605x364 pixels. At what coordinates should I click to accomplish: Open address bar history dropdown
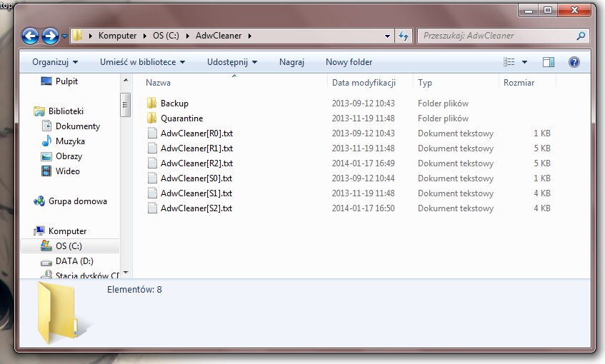click(387, 36)
